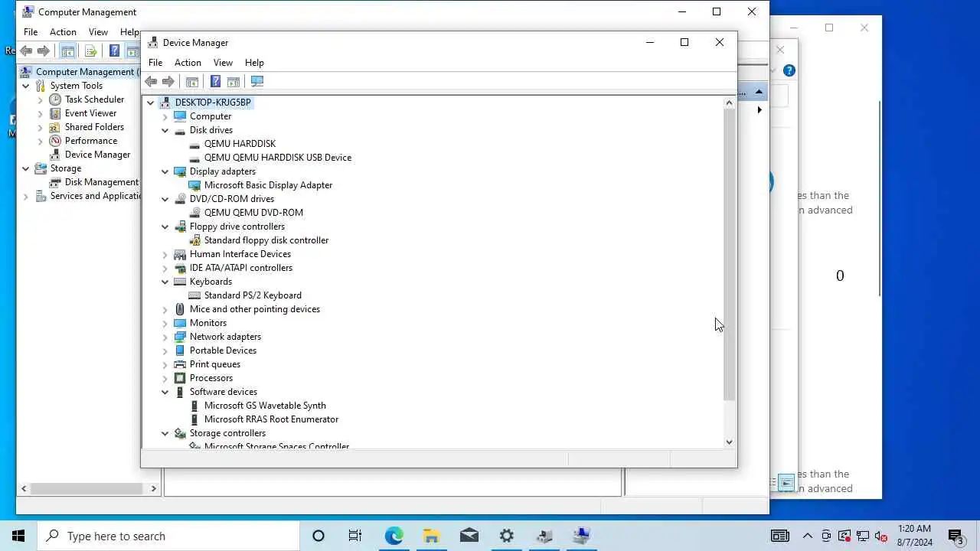Select QEMU QEMU HARDDISK USB Device
980x551 pixels.
click(x=278, y=158)
